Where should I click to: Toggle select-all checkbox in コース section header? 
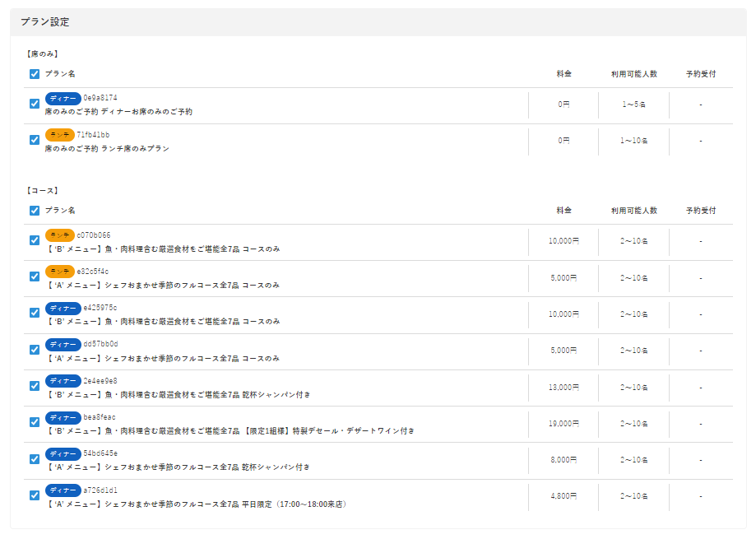(35, 210)
